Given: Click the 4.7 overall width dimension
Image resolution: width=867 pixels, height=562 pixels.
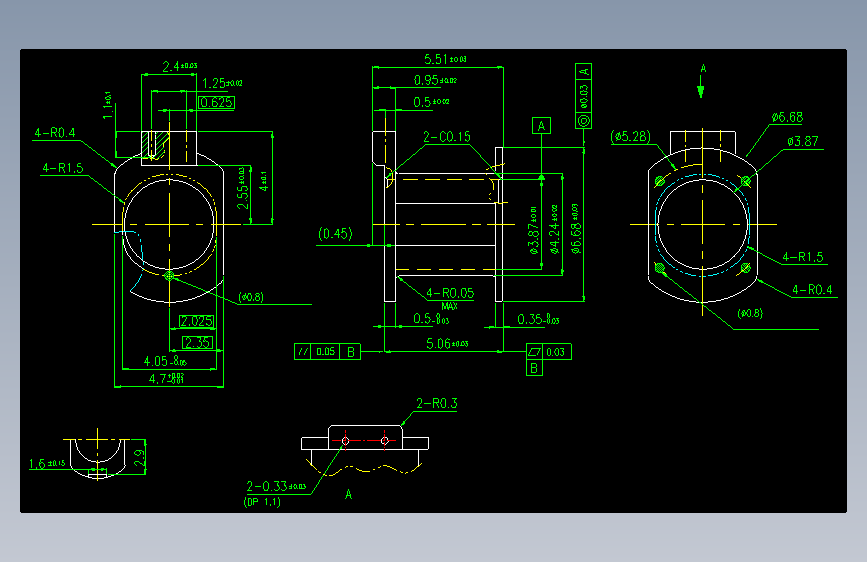Looking at the screenshot, I should click(x=166, y=379).
